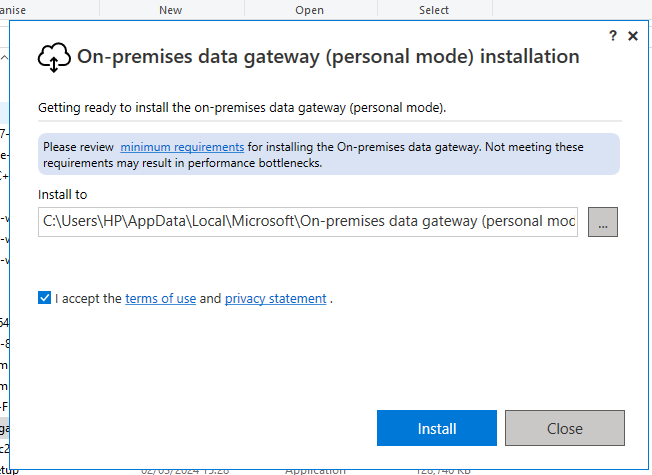Viewport: 652px width, 475px height.
Task: Click the blue requirements info banner
Action: 328,154
